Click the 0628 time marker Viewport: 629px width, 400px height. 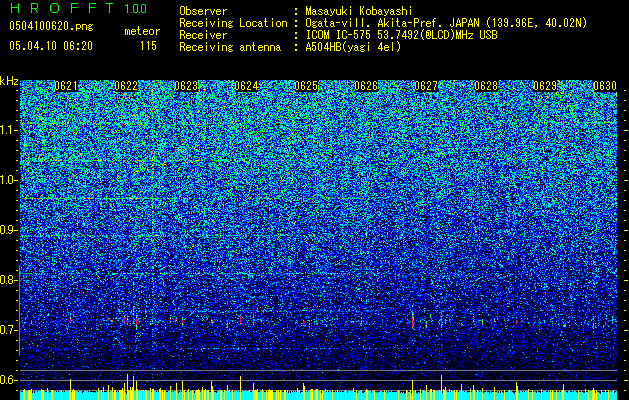coord(486,86)
